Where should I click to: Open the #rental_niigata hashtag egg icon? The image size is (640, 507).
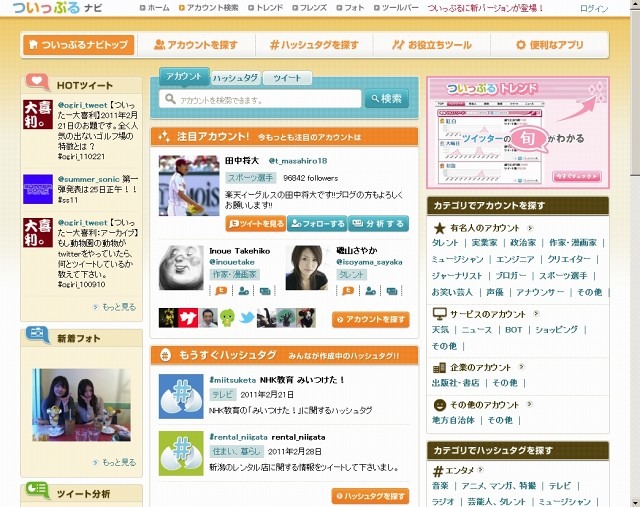pyautogui.click(x=181, y=453)
